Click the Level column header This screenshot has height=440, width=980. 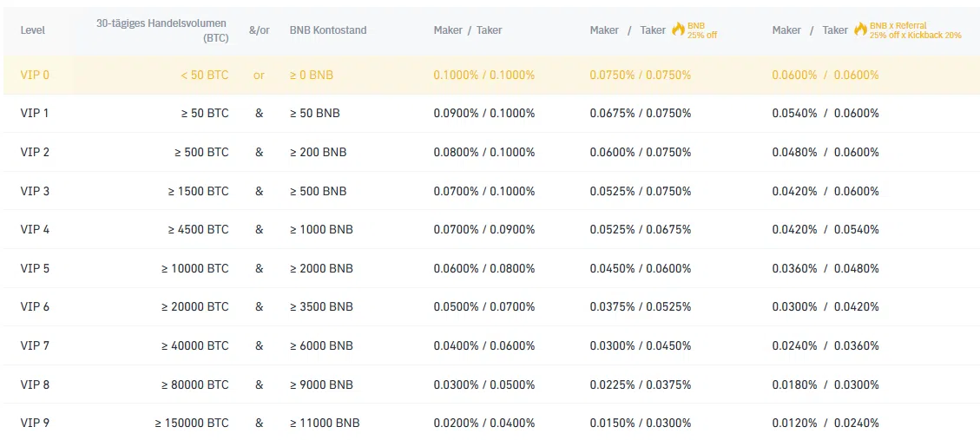32,30
